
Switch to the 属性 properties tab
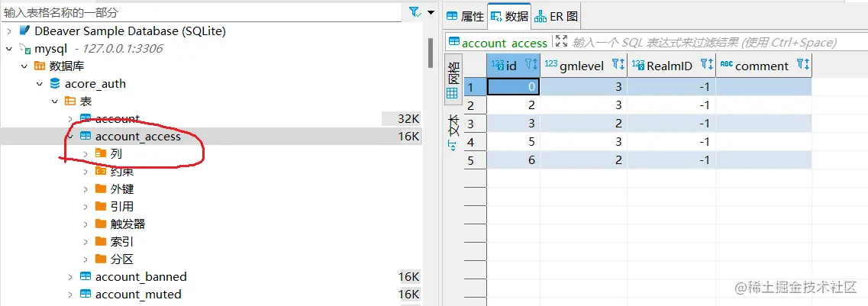coord(466,17)
